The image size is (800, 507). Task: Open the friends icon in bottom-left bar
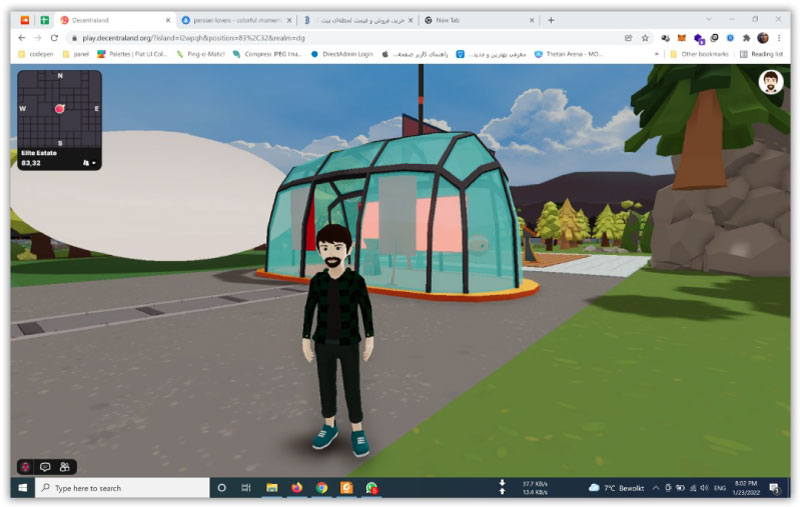(x=64, y=467)
